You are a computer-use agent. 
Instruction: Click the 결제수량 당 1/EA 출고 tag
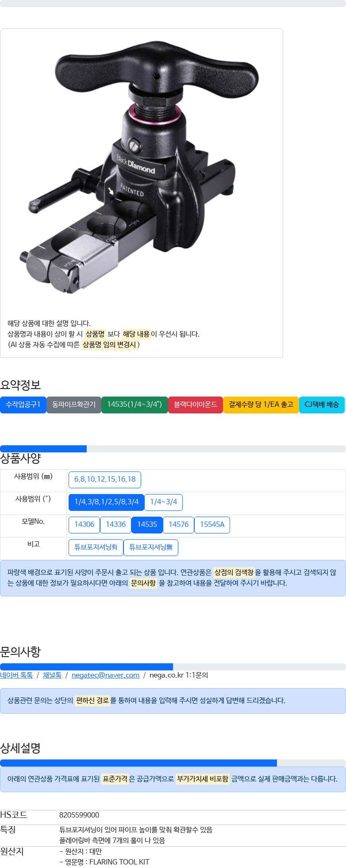pyautogui.click(x=261, y=405)
